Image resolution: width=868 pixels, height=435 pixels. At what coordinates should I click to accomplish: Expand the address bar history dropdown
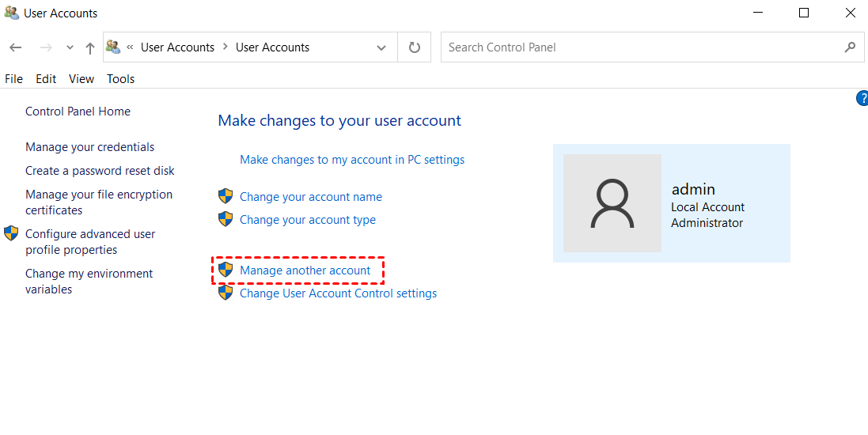(381, 47)
